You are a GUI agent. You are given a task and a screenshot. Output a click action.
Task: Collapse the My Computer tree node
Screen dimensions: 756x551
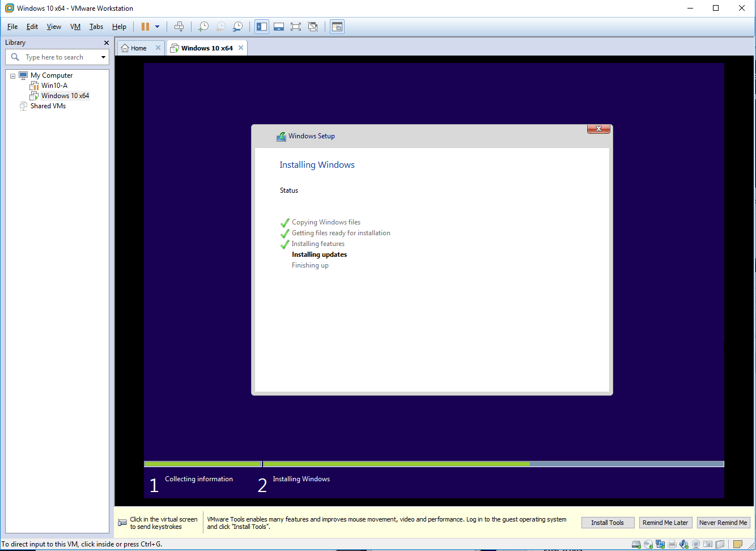pos(12,76)
